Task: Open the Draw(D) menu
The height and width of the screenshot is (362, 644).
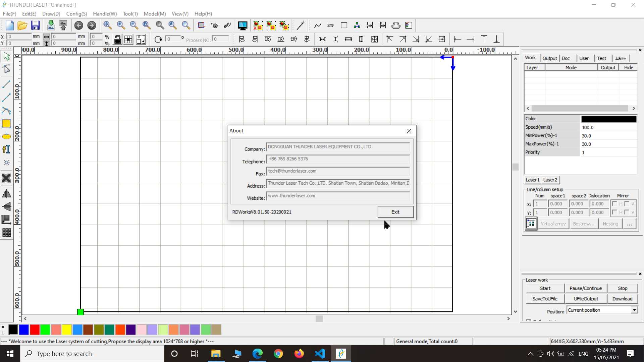Action: (51, 14)
